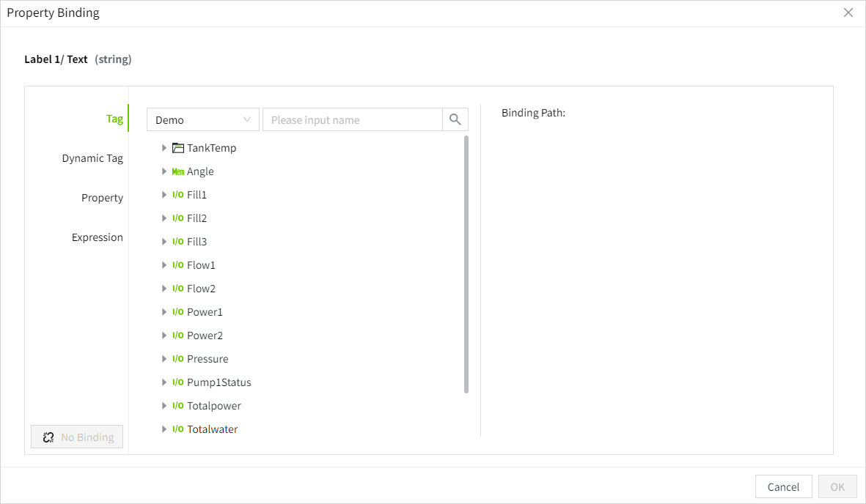Expand the Pump1Status tag node

[164, 382]
